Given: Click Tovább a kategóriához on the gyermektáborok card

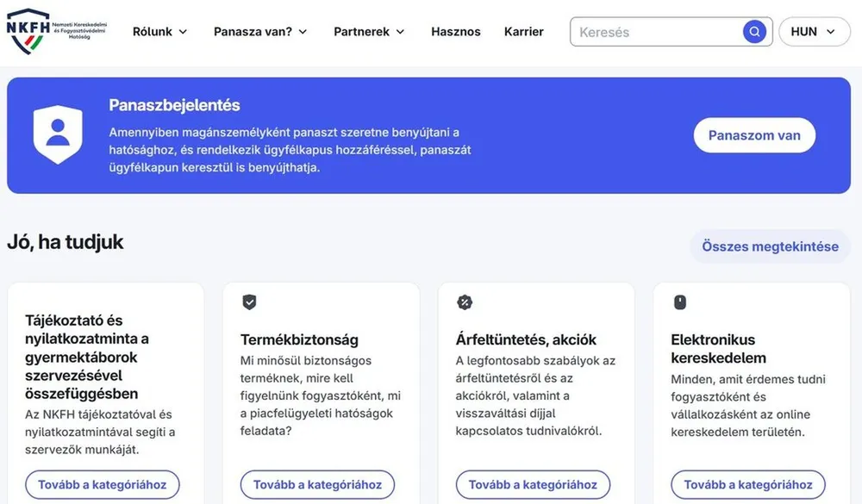Looking at the screenshot, I should coord(102,484).
